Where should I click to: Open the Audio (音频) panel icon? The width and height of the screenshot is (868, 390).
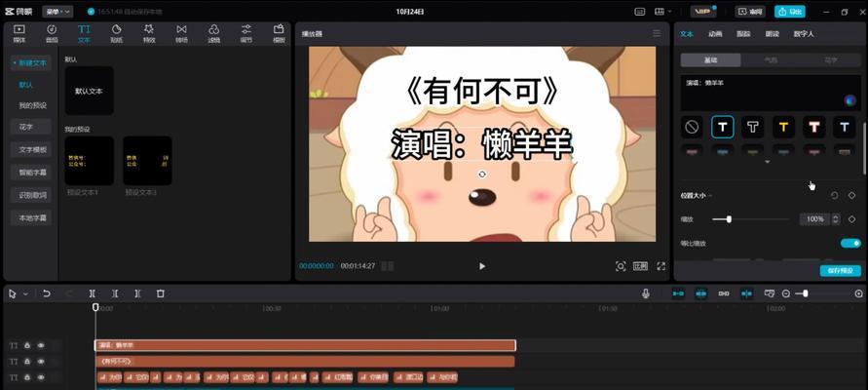[x=52, y=33]
